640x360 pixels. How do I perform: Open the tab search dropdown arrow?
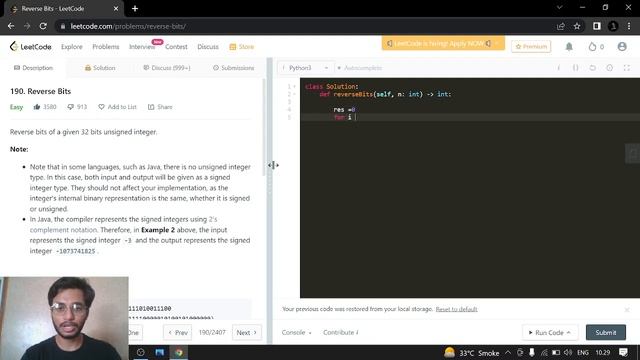point(560,7)
